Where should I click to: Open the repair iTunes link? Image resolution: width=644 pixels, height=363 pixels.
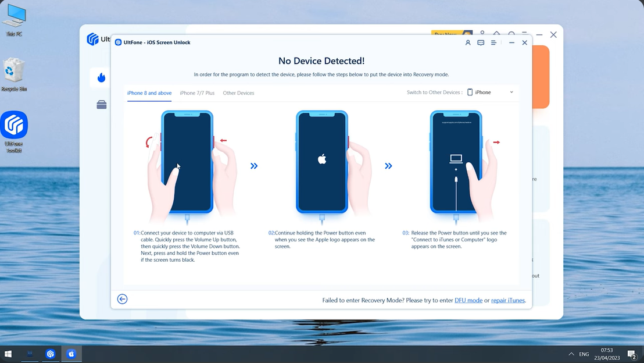507,301
